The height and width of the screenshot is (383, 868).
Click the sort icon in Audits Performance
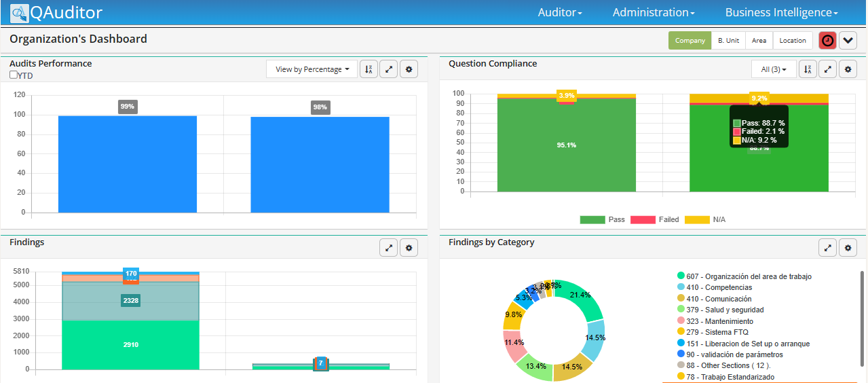369,69
